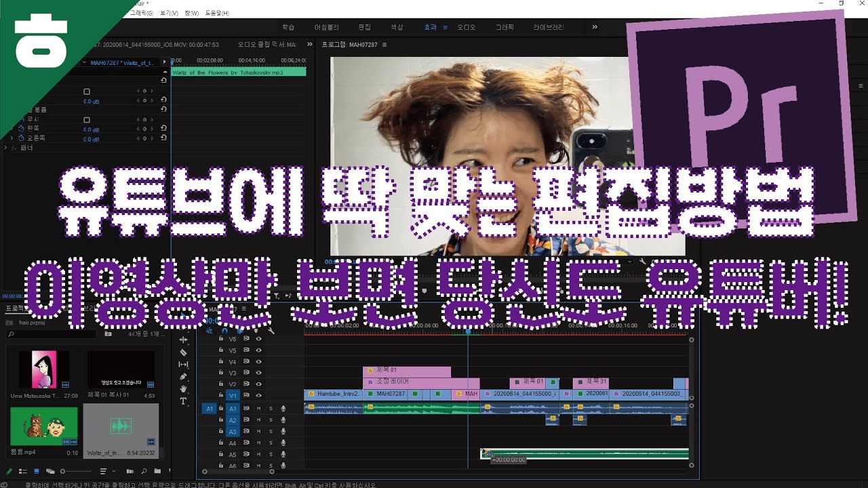Select the Ripple Edit tool above Razor

click(x=183, y=340)
